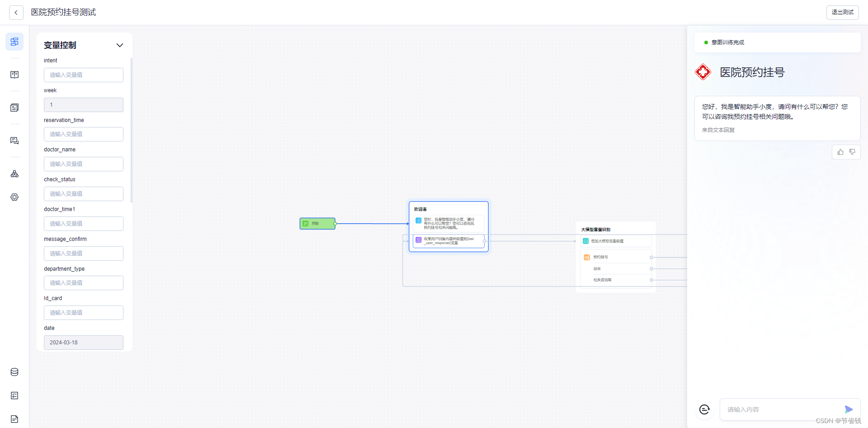
Task: Click the orange intent icon beside 预约挂号
Action: (x=587, y=257)
